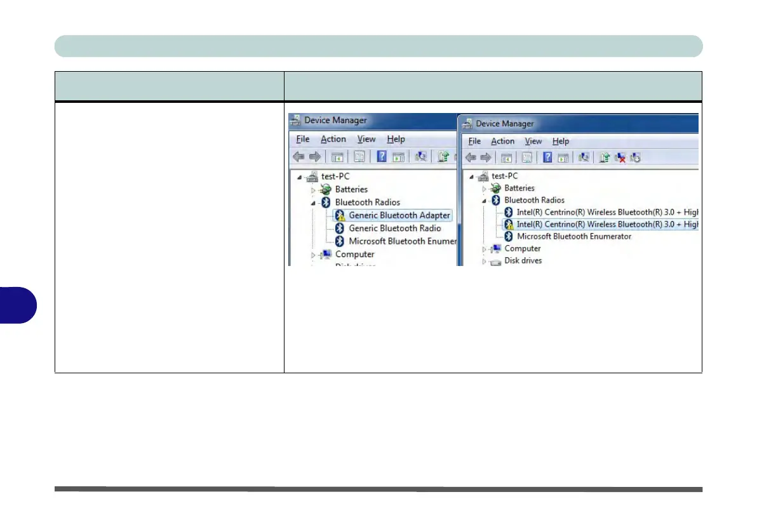This screenshot has width=757, height=532.
Task: Click Update Driver icon in front Device Manager window
Action: (604, 157)
